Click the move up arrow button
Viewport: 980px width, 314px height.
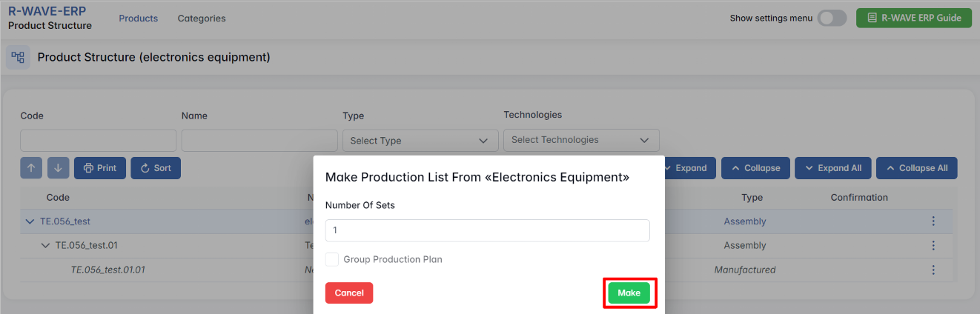click(31, 168)
